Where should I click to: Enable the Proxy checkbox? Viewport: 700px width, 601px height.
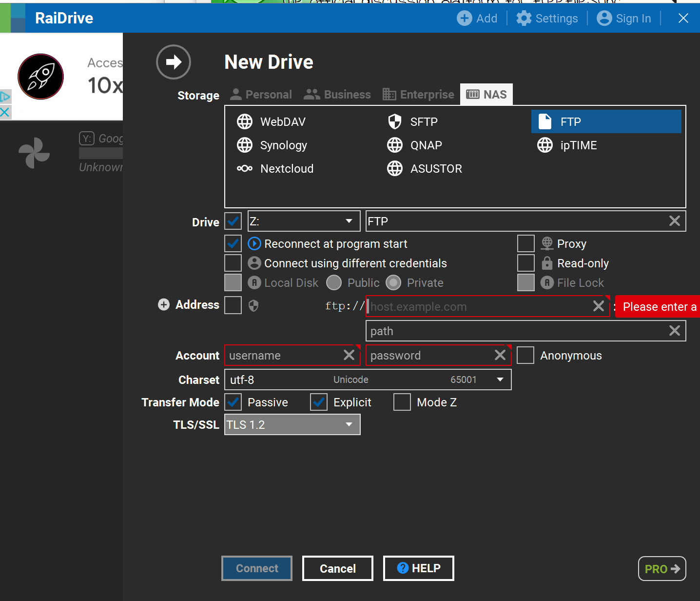pyautogui.click(x=526, y=243)
